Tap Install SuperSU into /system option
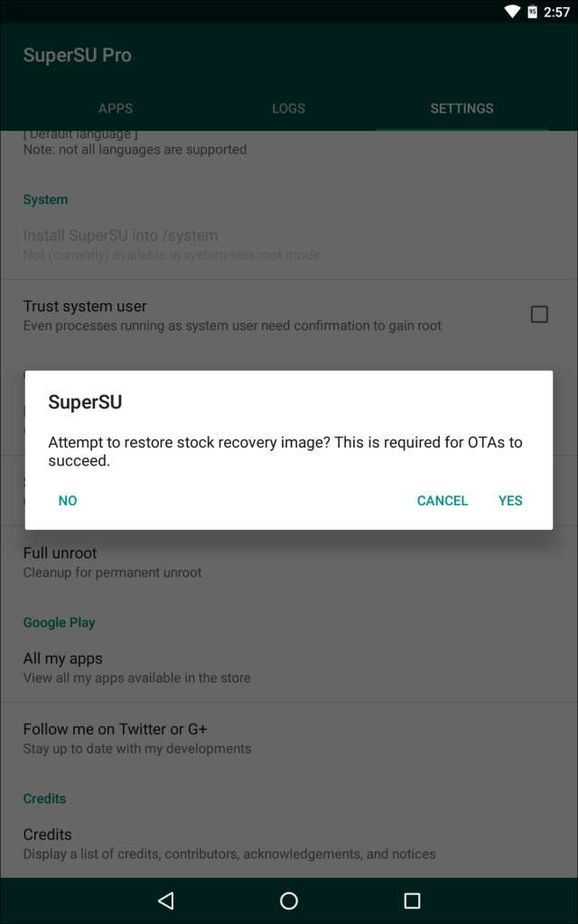The width and height of the screenshot is (578, 924). (x=120, y=236)
